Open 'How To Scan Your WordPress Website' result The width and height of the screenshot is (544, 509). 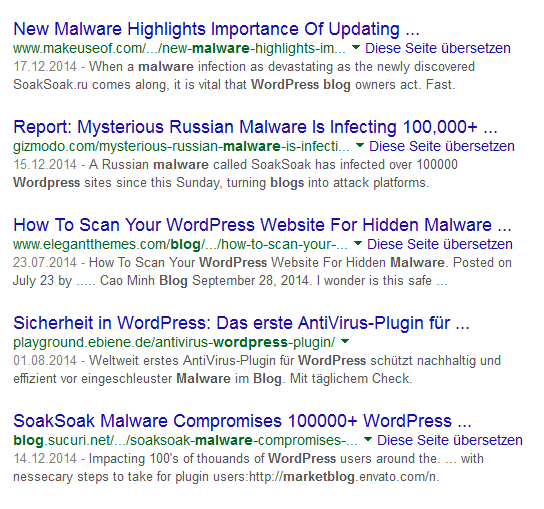coord(262,225)
